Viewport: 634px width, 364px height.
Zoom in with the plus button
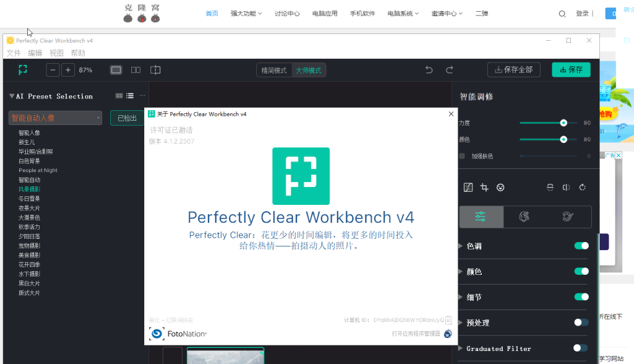pyautogui.click(x=68, y=70)
